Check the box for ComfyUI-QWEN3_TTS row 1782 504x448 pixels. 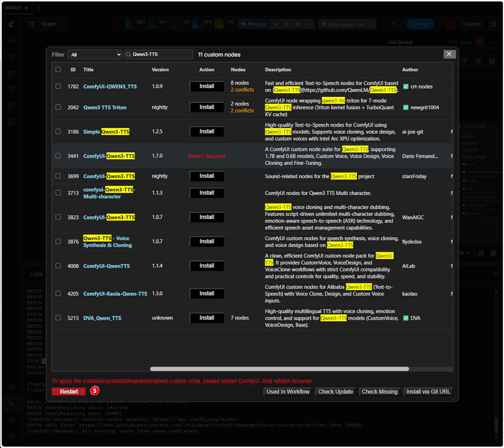[58, 86]
